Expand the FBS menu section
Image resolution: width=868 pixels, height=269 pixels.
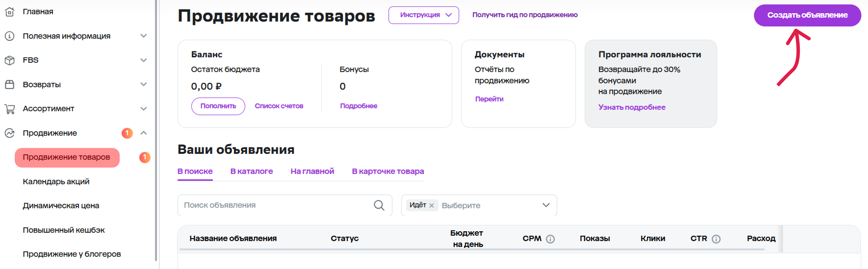[143, 60]
